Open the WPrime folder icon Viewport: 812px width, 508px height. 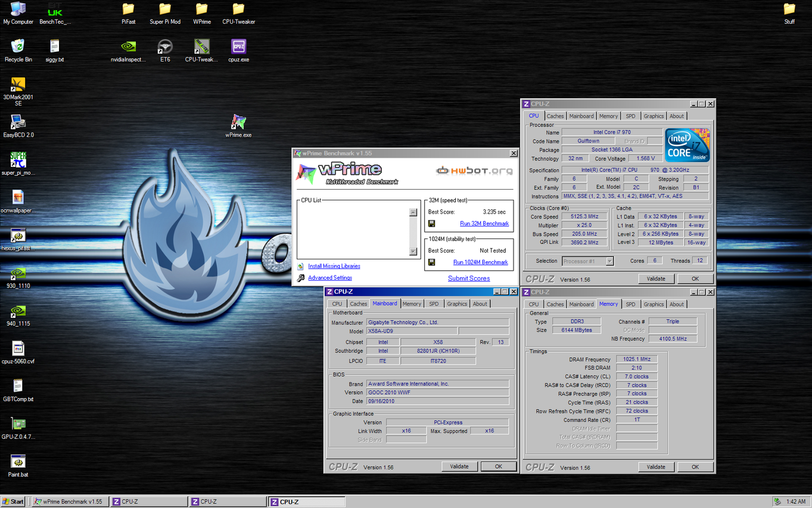202,13
